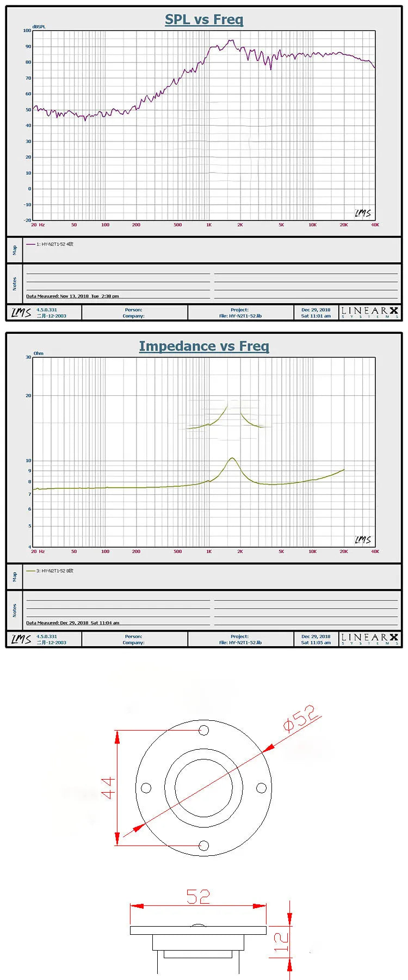Click the LMS watermark inside the SPL graph
This screenshot has height=980, width=408.
point(363,213)
